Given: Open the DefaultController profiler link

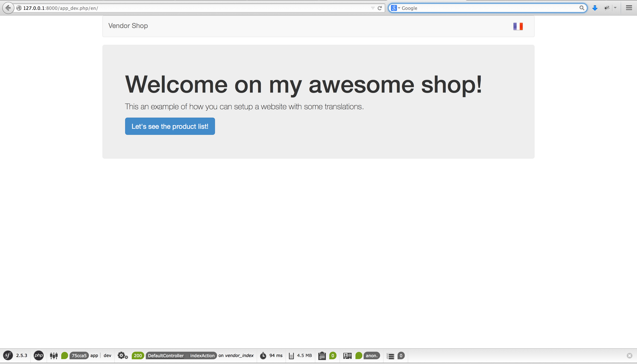Looking at the screenshot, I should tap(166, 355).
